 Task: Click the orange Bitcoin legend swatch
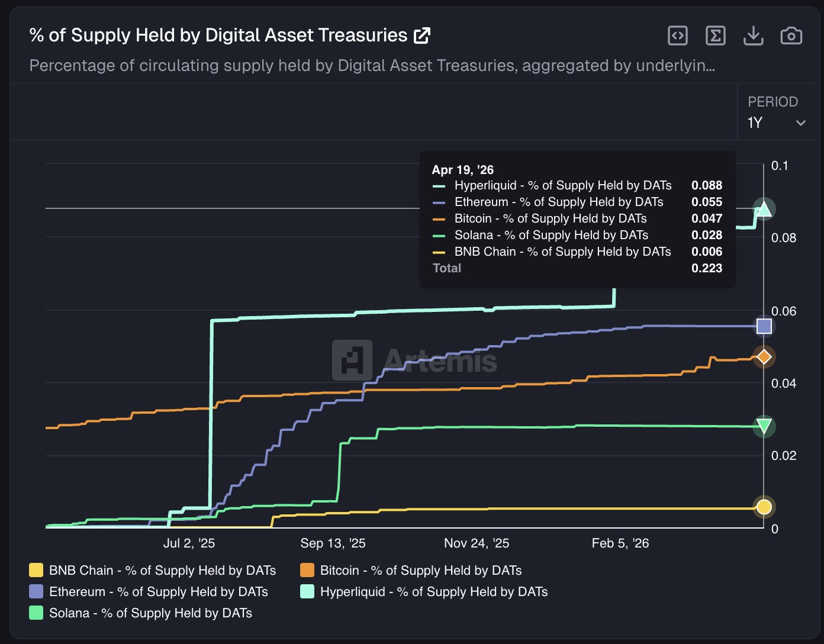pyautogui.click(x=307, y=571)
